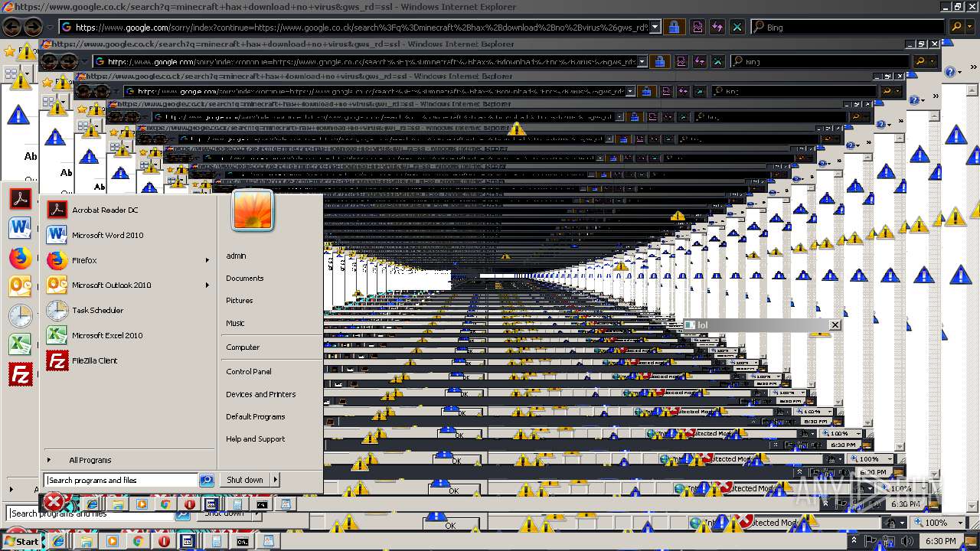The width and height of the screenshot is (980, 551).
Task: Click Bing search box in second IE window
Action: click(819, 61)
